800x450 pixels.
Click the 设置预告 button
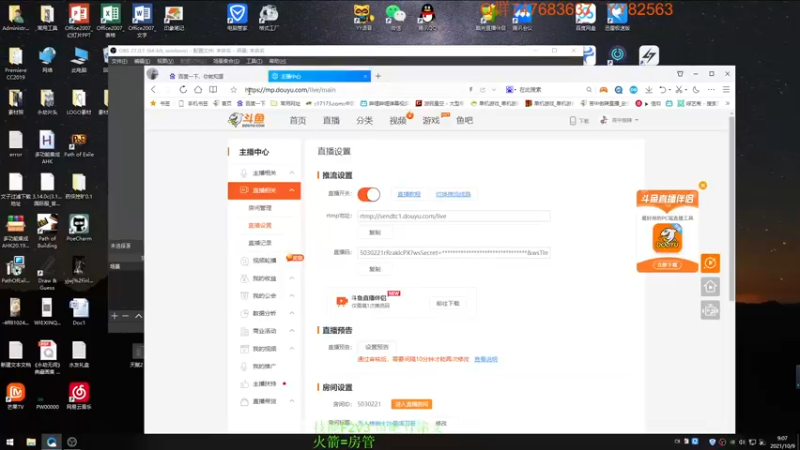click(377, 347)
